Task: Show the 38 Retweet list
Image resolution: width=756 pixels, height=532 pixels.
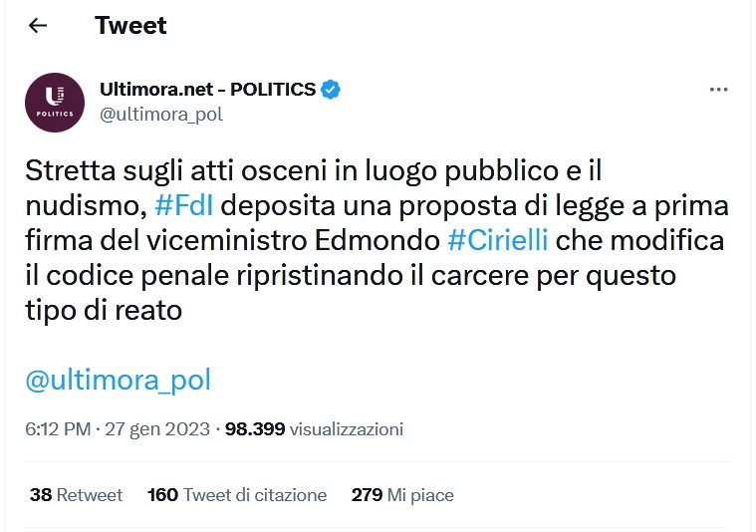Action: (x=76, y=494)
